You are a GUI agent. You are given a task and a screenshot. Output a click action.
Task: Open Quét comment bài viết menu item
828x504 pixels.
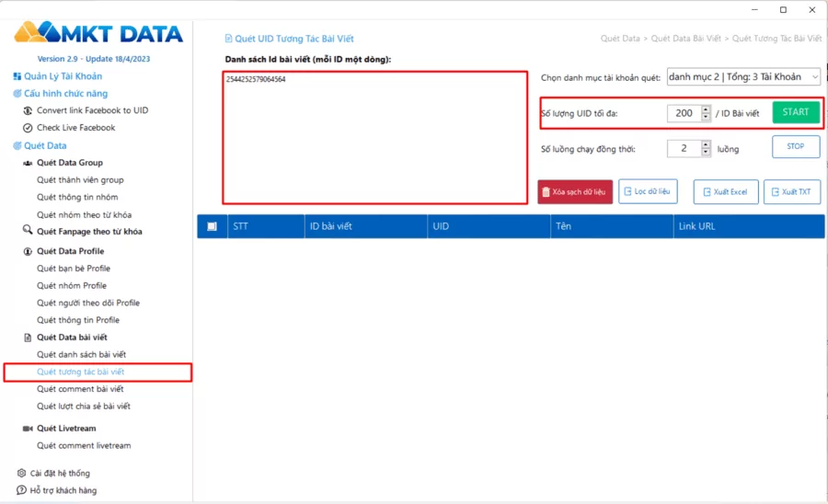coord(80,389)
